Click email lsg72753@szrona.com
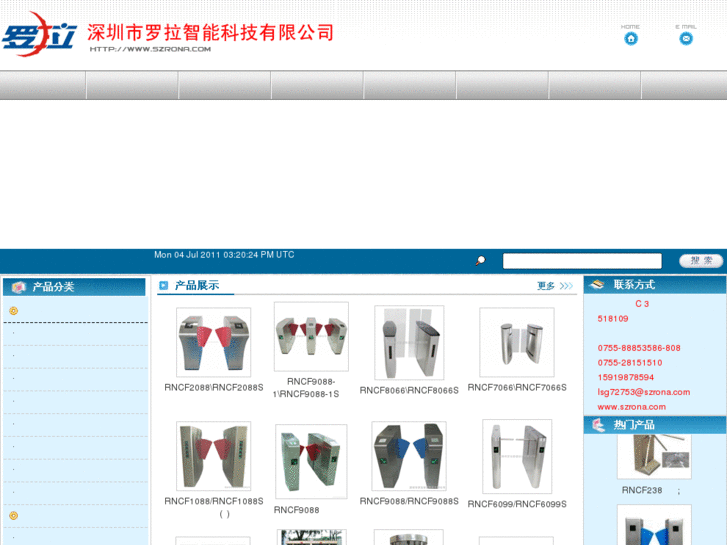The width and height of the screenshot is (727, 545). click(644, 392)
